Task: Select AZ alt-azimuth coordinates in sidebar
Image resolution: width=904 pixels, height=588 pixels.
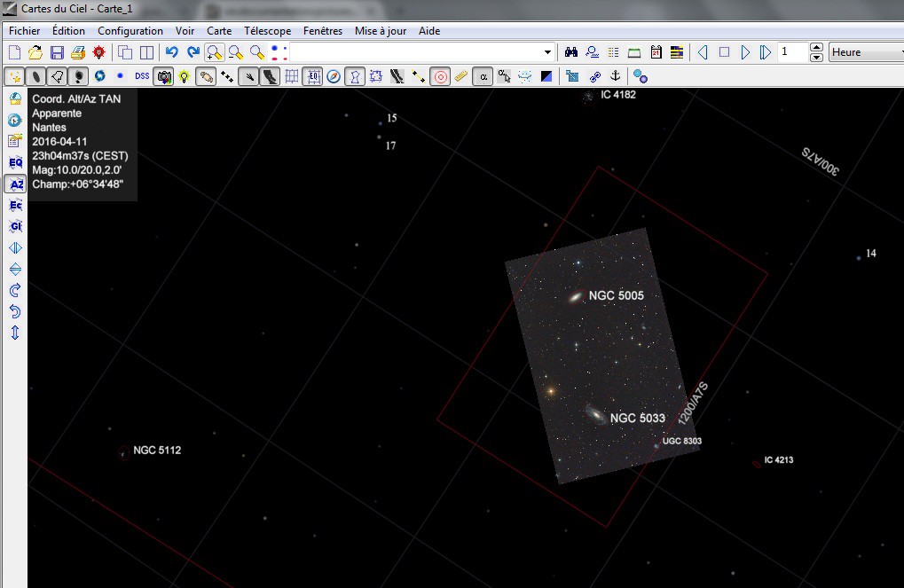Action: [16, 184]
